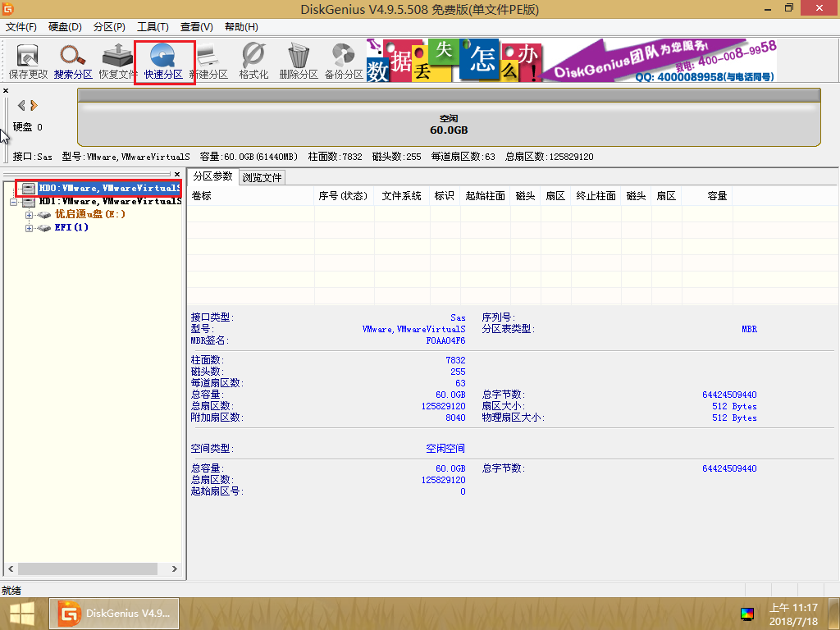Click the Recover Files (恢复文件) icon
Screen dimensions: 840x630
pyautogui.click(x=118, y=61)
